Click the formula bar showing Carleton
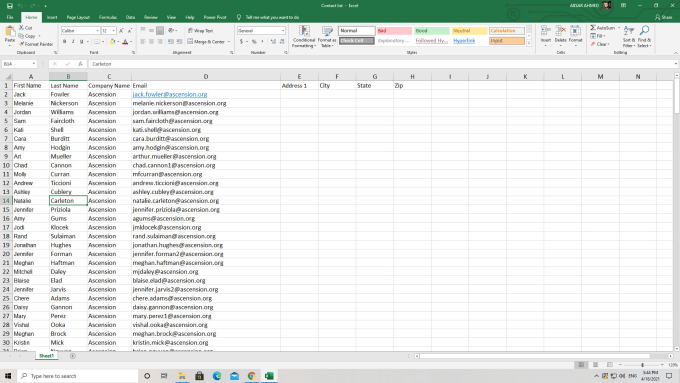This screenshot has width=680, height=383. [382, 64]
